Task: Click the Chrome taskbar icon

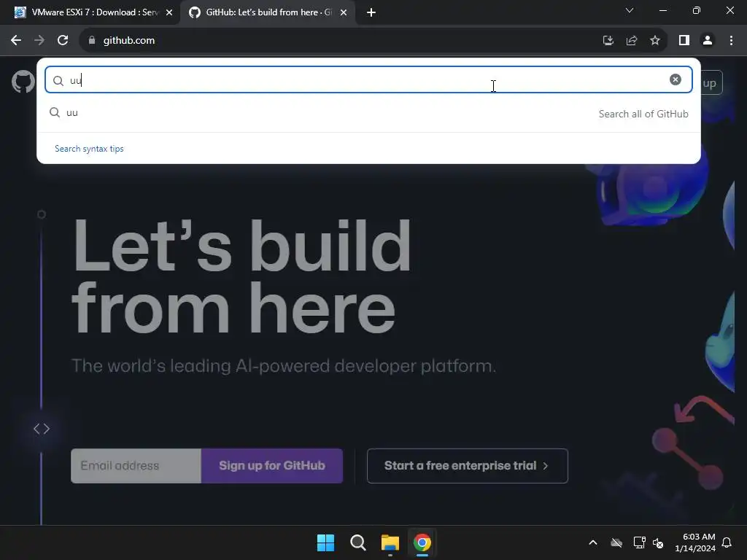Action: coord(422,542)
